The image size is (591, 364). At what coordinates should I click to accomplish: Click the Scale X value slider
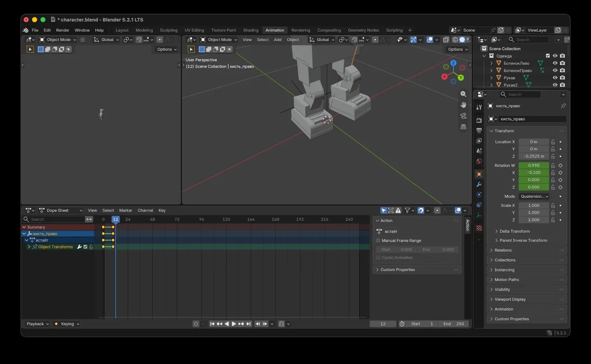[x=534, y=206]
